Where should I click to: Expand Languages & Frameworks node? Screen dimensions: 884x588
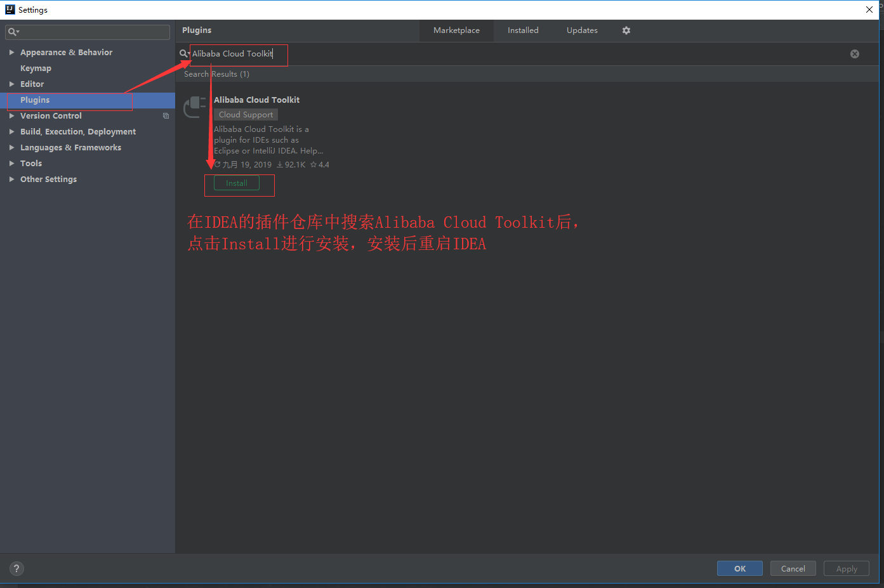[x=11, y=148]
